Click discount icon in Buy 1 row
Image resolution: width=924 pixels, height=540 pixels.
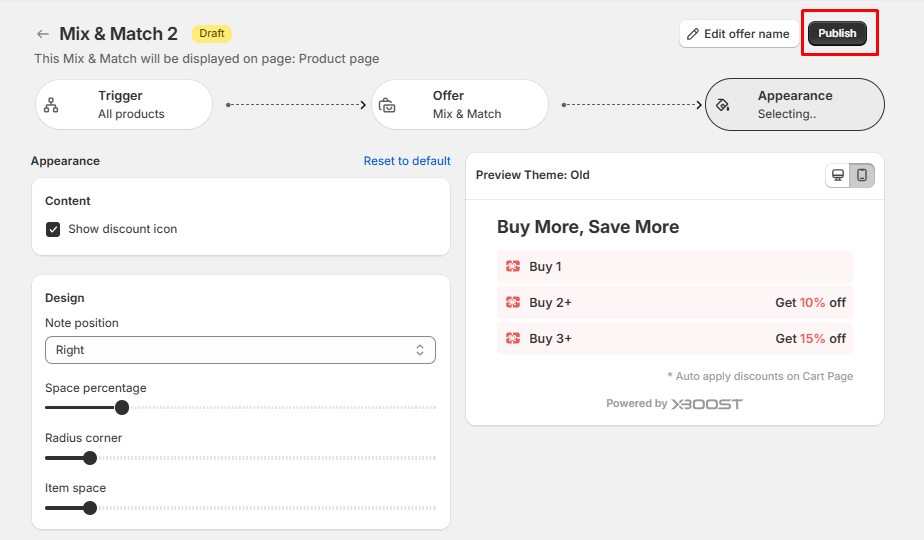[513, 267]
